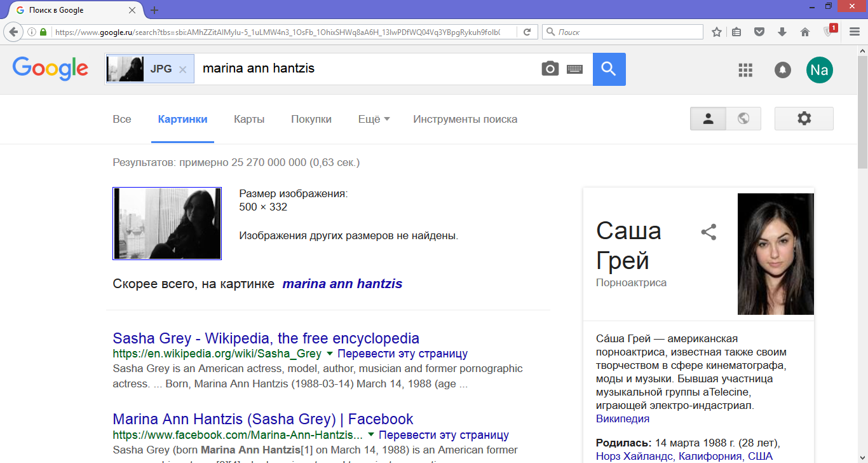Click the shield icon with red badge
The height and width of the screenshot is (463, 868).
(x=829, y=31)
